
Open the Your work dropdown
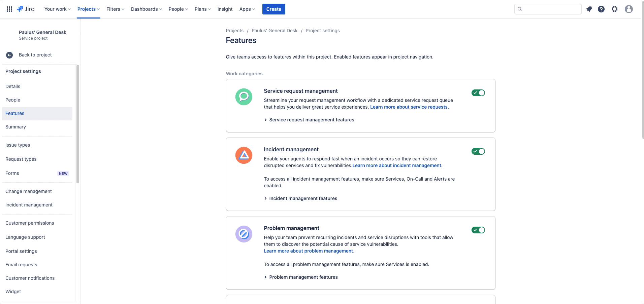click(58, 9)
